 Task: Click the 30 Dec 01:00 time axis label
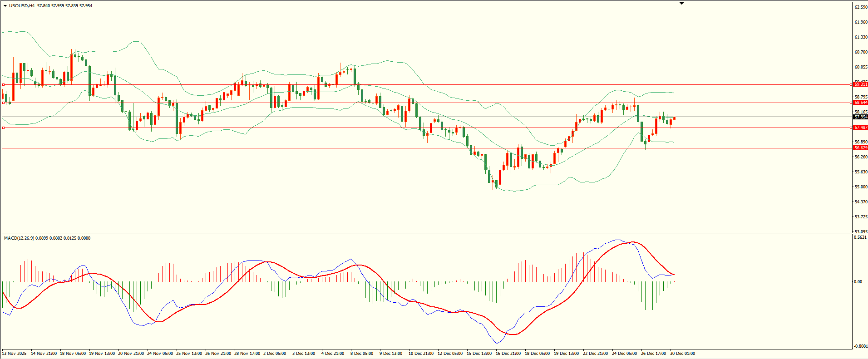click(x=682, y=354)
